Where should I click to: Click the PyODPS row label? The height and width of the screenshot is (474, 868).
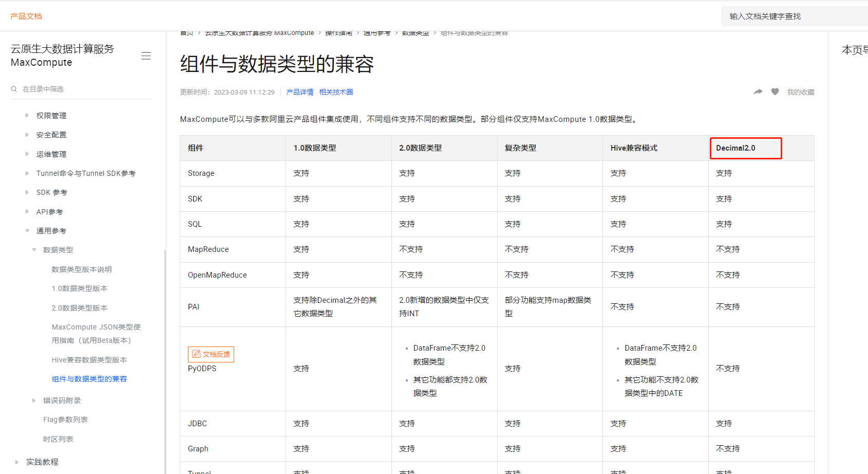point(202,369)
